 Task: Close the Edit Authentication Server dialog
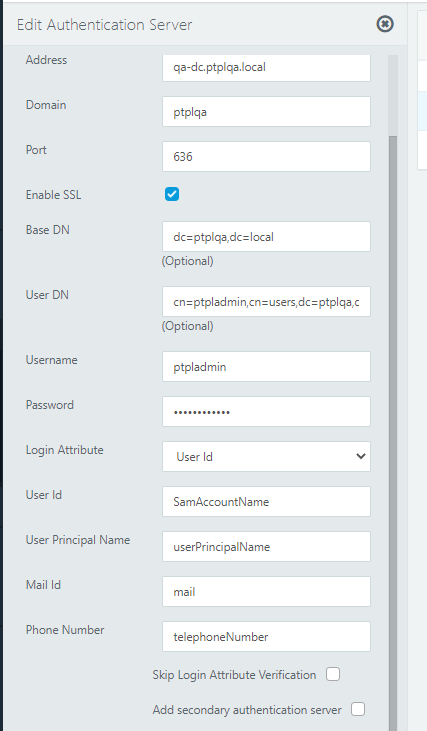click(x=385, y=24)
